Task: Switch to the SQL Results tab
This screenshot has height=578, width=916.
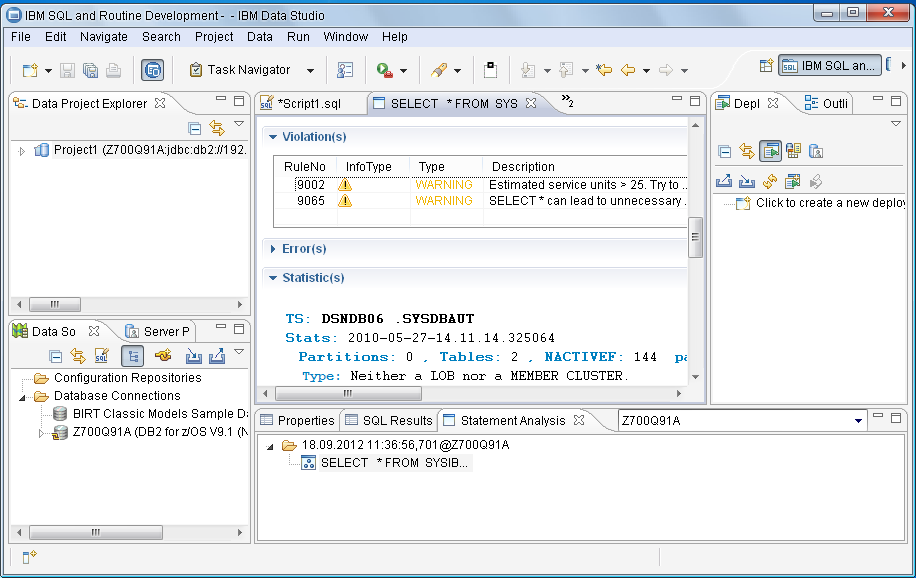Action: [x=388, y=421]
